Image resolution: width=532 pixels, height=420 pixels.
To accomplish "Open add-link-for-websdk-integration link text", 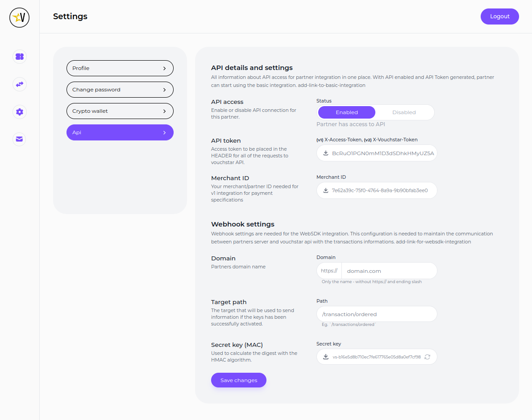I will pos(433,242).
